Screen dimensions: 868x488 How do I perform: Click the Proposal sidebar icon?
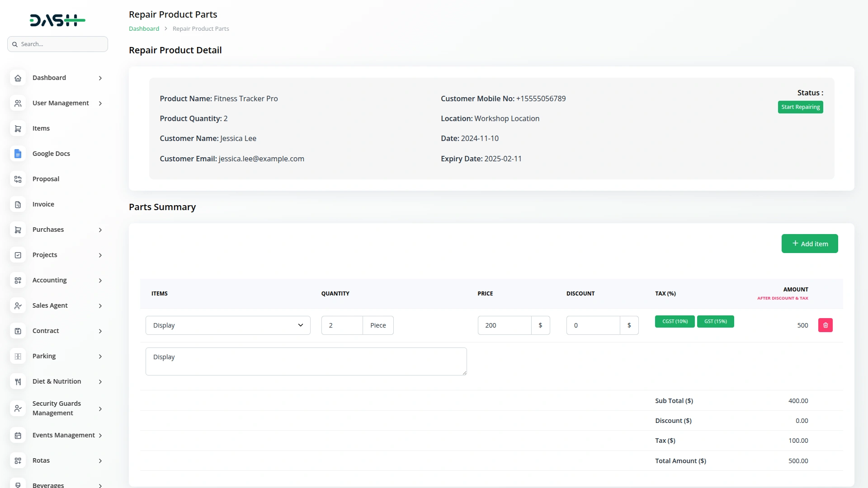coord(18,179)
